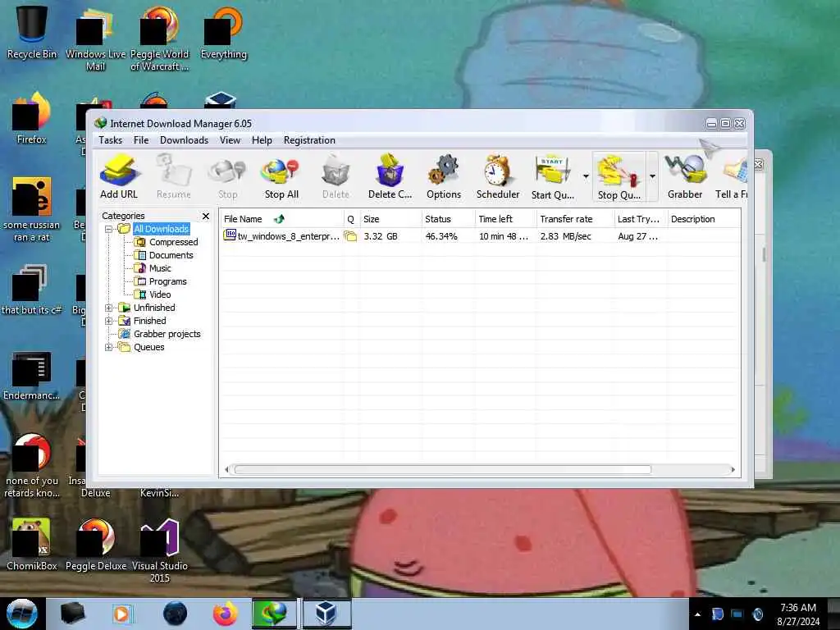
Task: Open the Recycle Bin desktop icon
Action: (32, 32)
